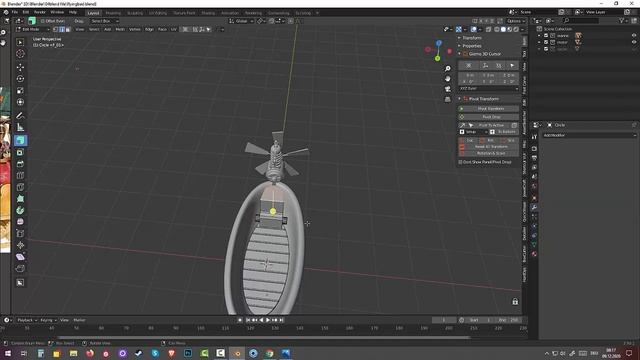Viewport: 640px width, 360px height.
Task: Select the Smooth tool
Action: click(20, 222)
